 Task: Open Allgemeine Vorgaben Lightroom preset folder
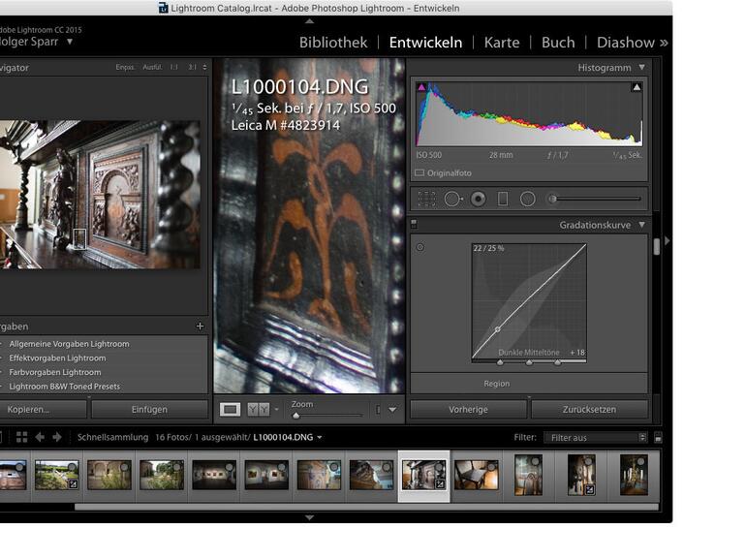point(69,344)
